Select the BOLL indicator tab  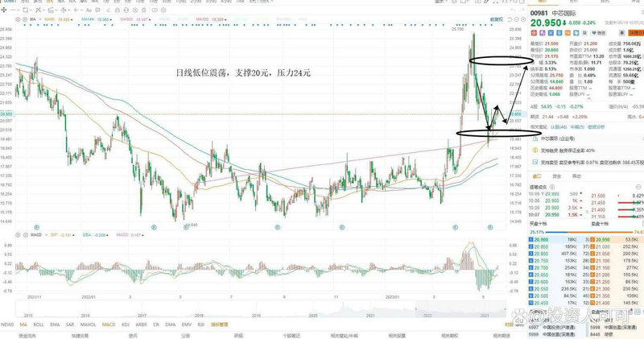pos(39,325)
